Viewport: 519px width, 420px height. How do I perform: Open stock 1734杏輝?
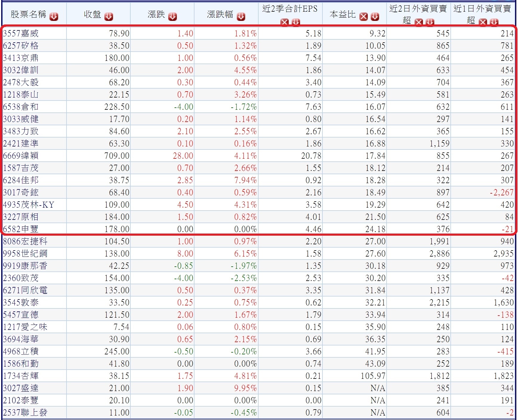21,376
